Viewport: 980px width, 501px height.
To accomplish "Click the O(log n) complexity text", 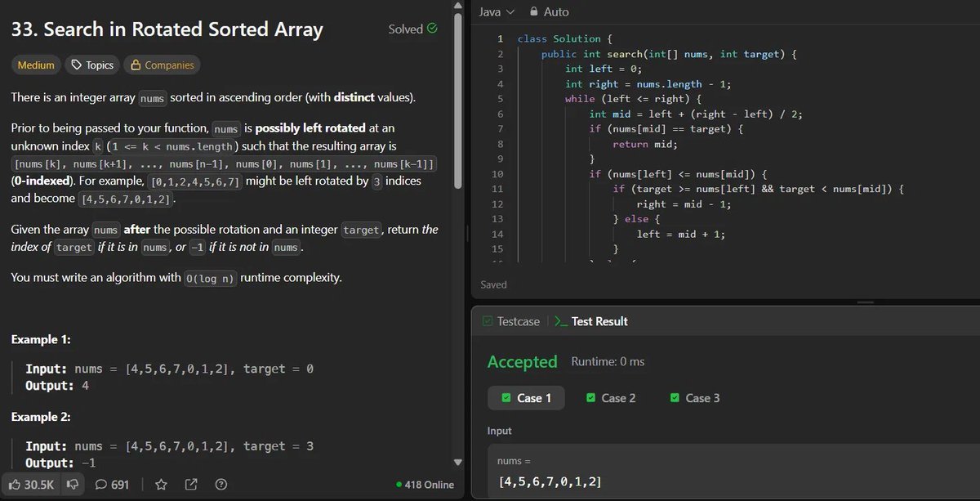I will point(211,278).
